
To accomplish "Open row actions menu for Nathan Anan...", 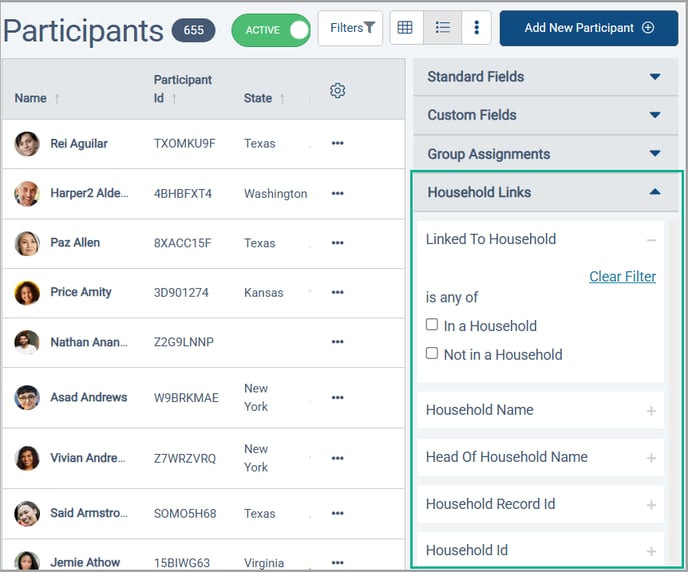I will pyautogui.click(x=337, y=342).
